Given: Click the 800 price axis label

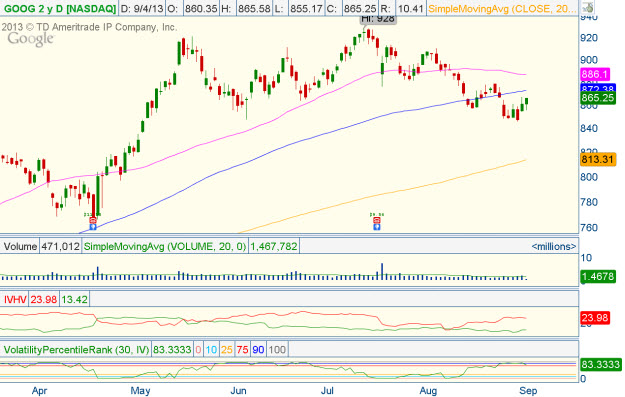Looking at the screenshot, I should click(x=589, y=177).
